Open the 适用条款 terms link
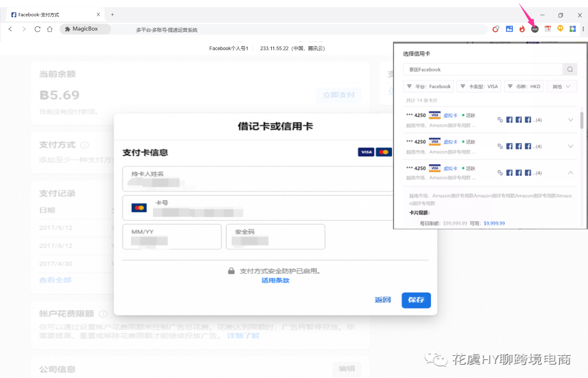This screenshot has width=588, height=378. click(x=275, y=281)
